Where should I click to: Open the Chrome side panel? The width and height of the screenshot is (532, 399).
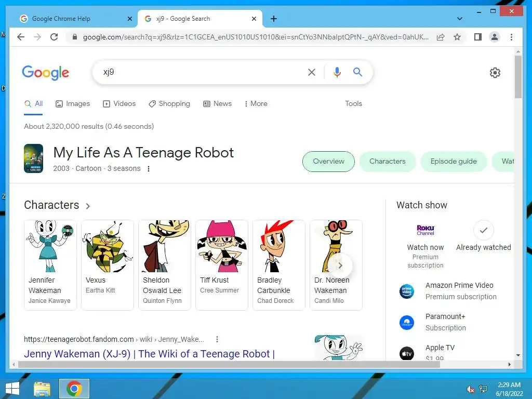point(478,37)
